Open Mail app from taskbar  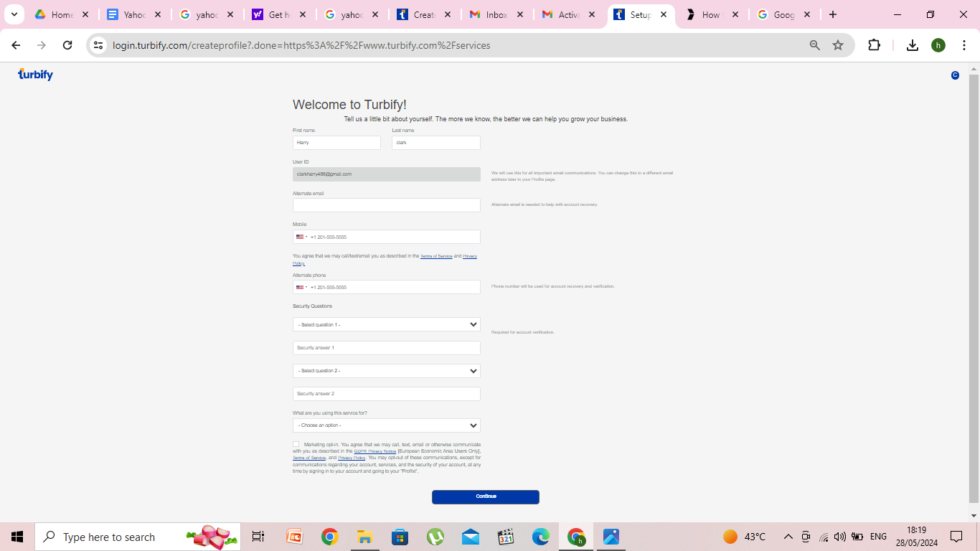tap(471, 537)
